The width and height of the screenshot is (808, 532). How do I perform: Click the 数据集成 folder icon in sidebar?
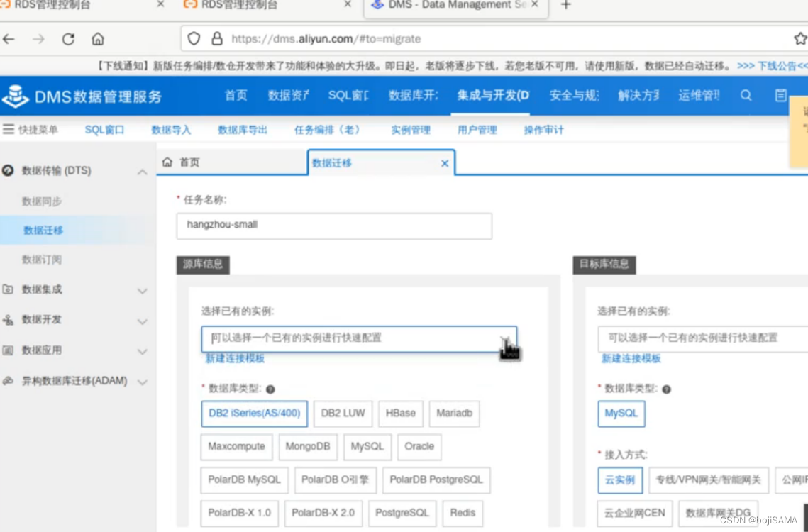click(8, 289)
